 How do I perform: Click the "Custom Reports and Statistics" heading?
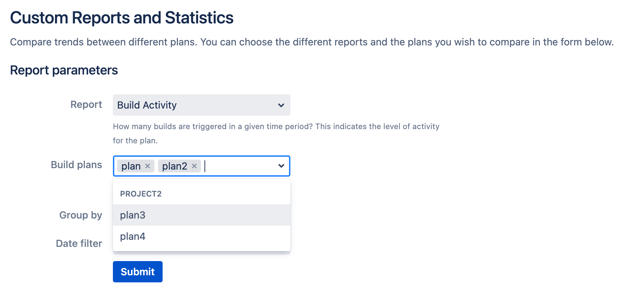(122, 18)
